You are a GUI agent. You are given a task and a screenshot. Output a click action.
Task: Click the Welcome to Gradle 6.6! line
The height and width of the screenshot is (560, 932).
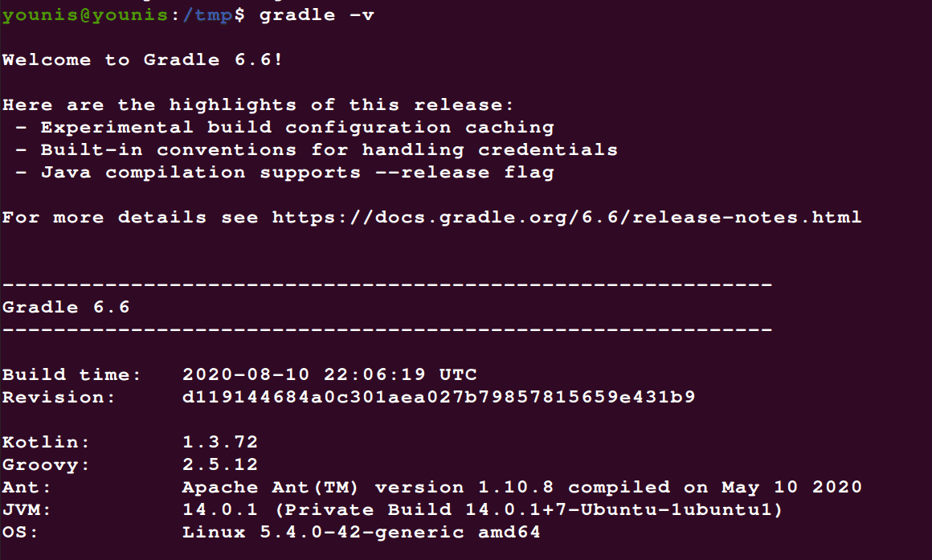[142, 60]
